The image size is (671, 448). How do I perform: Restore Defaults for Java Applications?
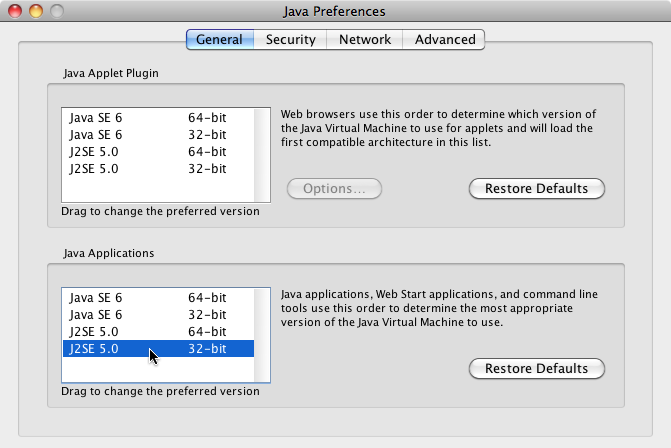pos(537,368)
